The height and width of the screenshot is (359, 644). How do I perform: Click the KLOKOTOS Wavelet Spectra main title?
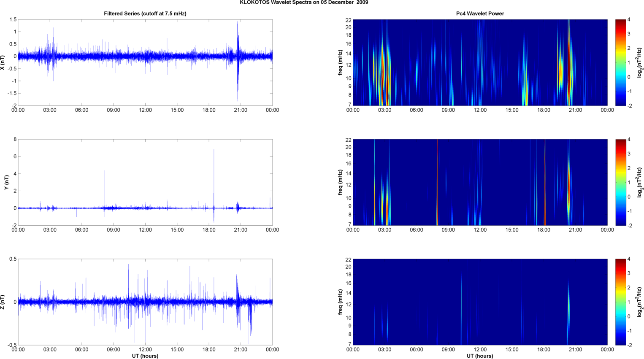click(304, 3)
